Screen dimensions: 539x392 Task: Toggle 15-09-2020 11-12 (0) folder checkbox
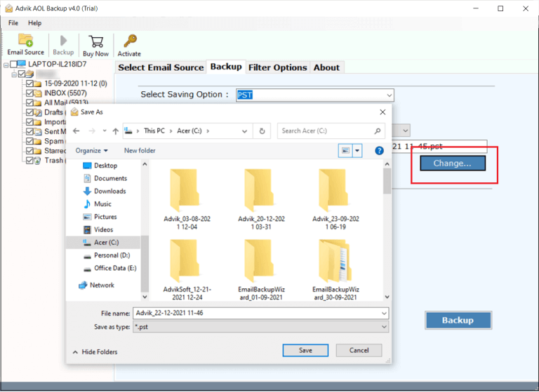pos(29,83)
